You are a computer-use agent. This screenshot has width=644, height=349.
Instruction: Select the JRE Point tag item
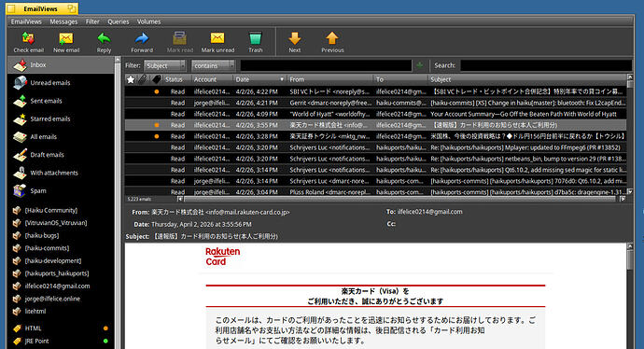(x=61, y=342)
